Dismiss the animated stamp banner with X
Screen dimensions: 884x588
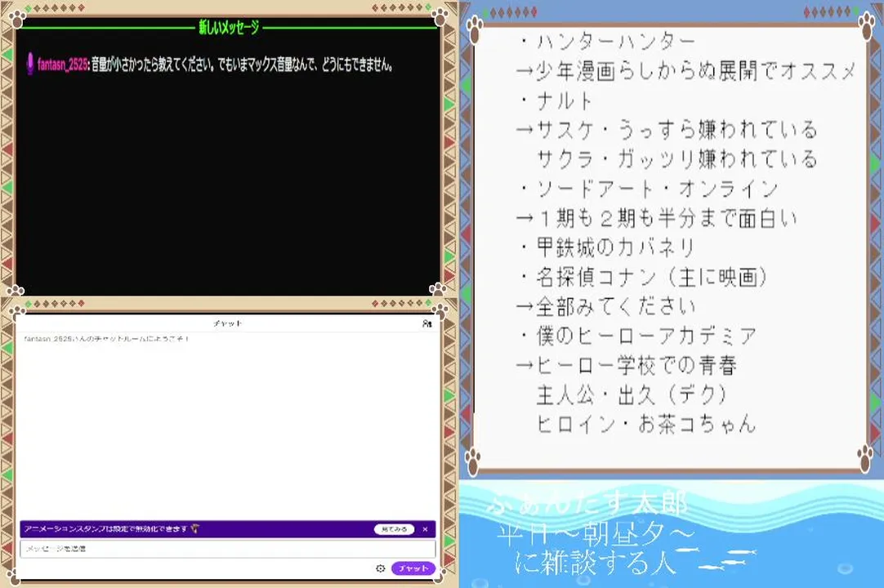[425, 529]
